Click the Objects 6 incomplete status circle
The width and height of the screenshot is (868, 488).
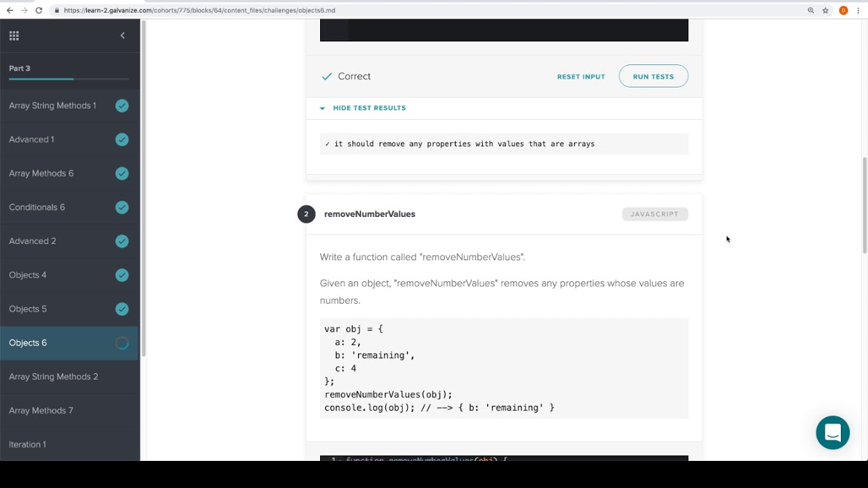coord(122,343)
